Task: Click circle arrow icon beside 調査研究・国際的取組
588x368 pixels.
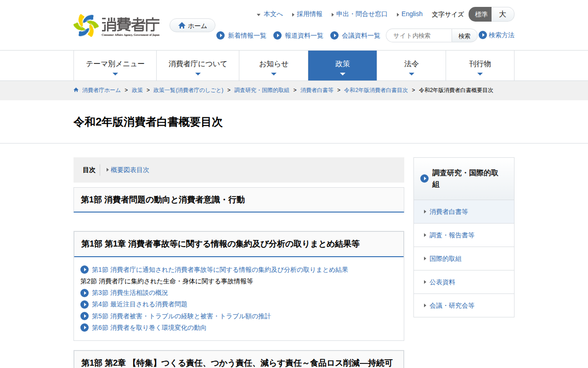Action: click(424, 178)
